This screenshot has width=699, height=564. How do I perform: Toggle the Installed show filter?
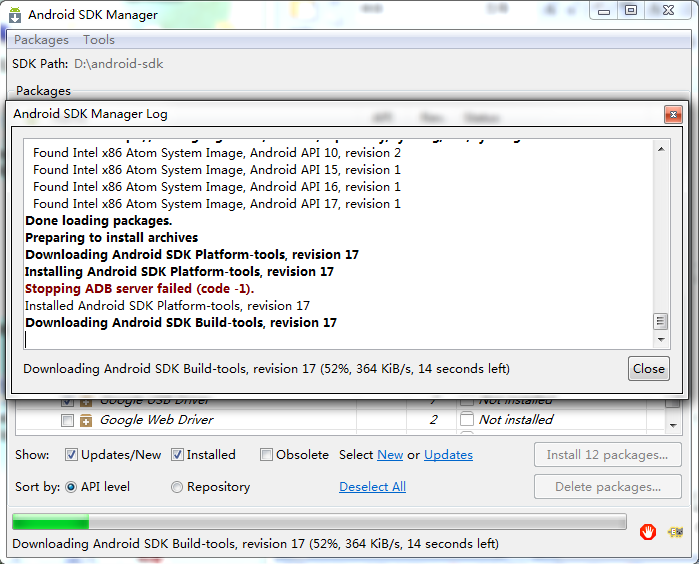(x=177, y=455)
